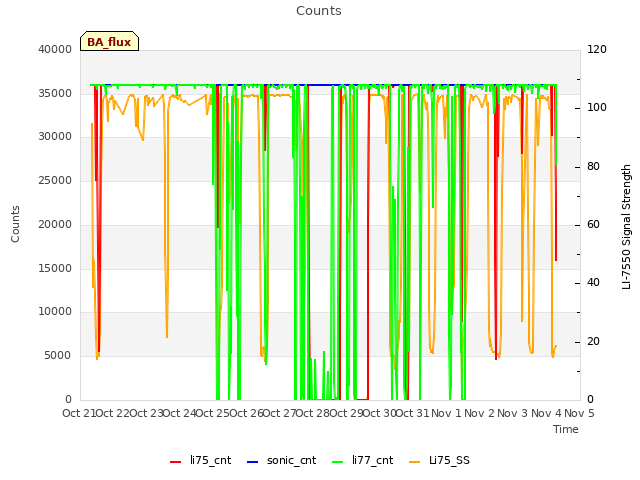640x480 pixels.
Task: Click the 100 tick on right axis
Action: pos(597,107)
